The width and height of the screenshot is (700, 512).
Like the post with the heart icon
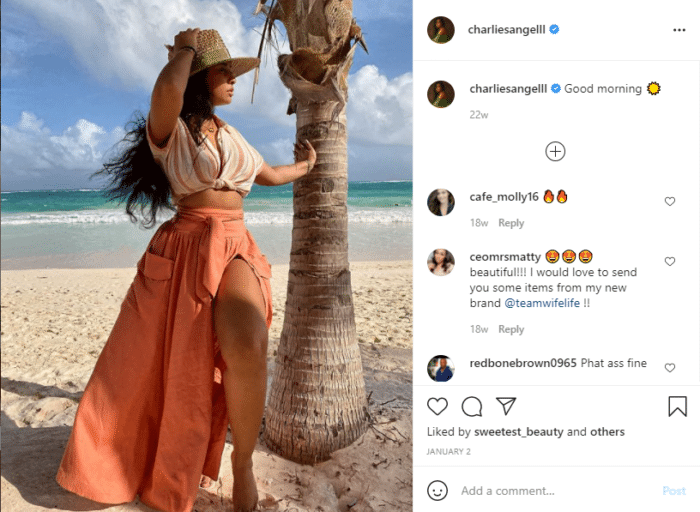(x=437, y=407)
